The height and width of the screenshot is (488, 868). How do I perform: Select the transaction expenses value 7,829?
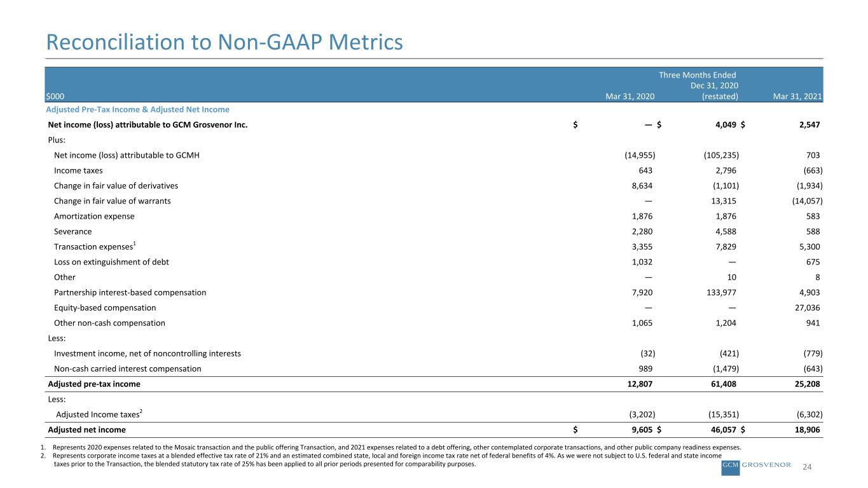tap(726, 247)
